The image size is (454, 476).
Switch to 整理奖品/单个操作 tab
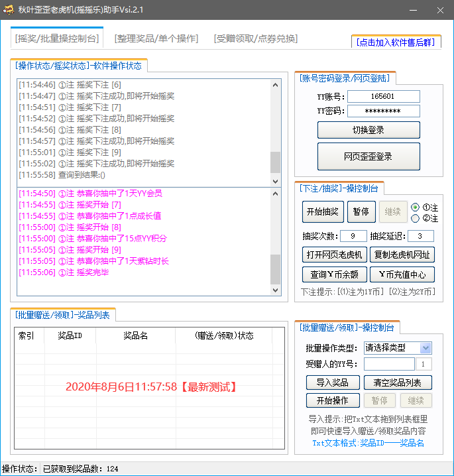click(x=156, y=38)
